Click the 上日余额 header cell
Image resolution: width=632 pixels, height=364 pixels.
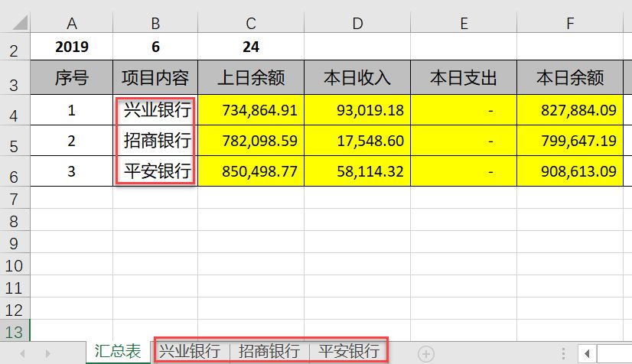click(251, 78)
